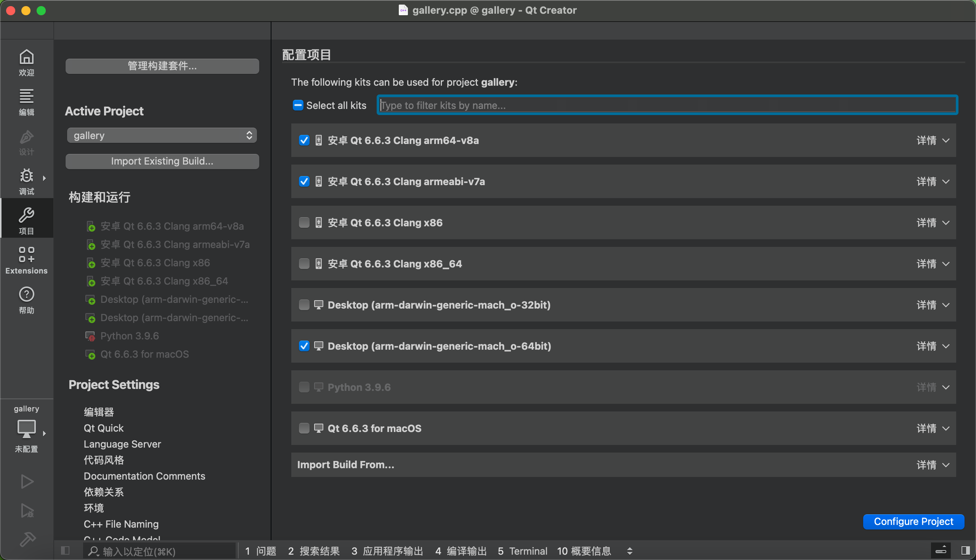Open the 2 搜索结果 output pane
976x560 pixels.
pos(314,551)
